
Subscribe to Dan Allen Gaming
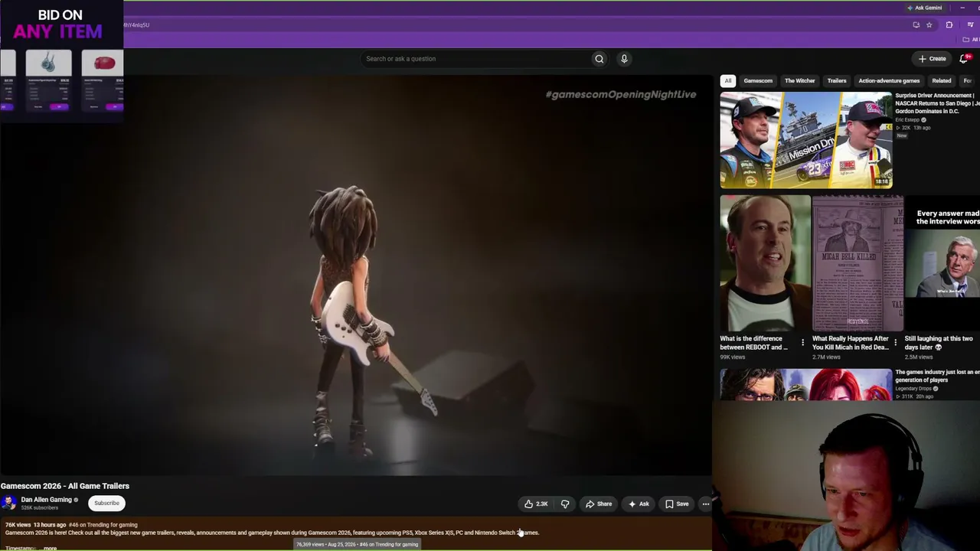pos(106,503)
